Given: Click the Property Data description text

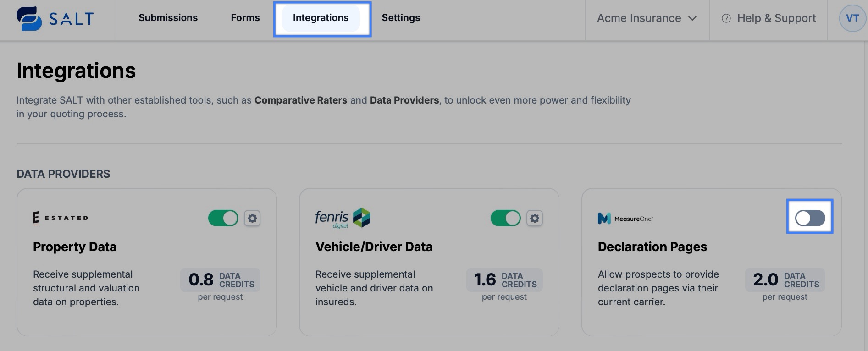Looking at the screenshot, I should coord(86,288).
